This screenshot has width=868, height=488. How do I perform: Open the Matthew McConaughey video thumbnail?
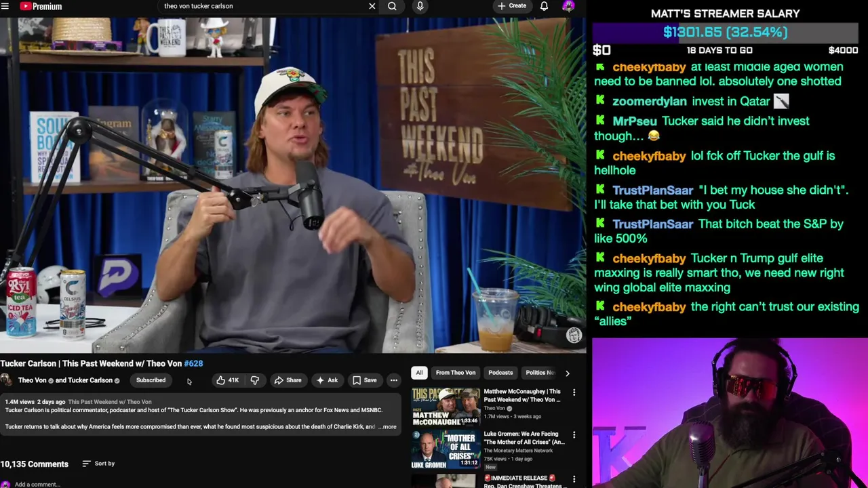[x=445, y=407]
